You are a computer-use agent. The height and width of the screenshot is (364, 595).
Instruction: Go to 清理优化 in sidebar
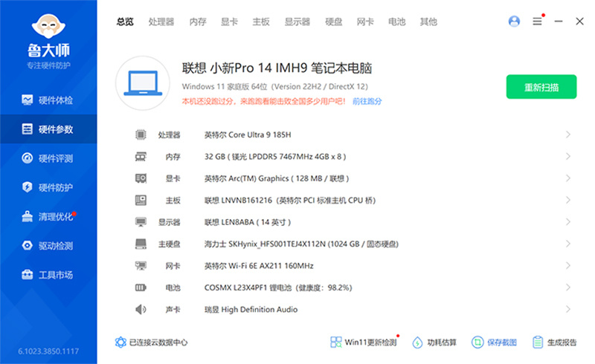coord(48,217)
